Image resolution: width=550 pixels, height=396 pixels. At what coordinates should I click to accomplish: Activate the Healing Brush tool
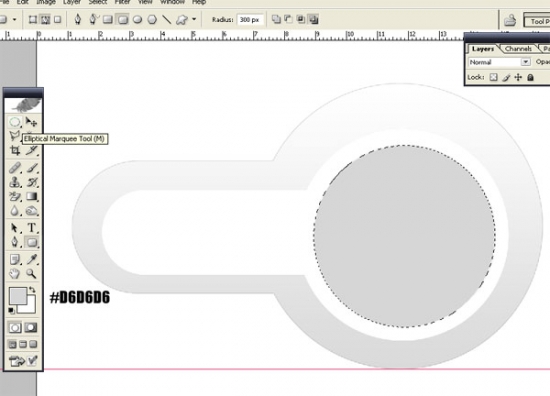pyautogui.click(x=15, y=168)
